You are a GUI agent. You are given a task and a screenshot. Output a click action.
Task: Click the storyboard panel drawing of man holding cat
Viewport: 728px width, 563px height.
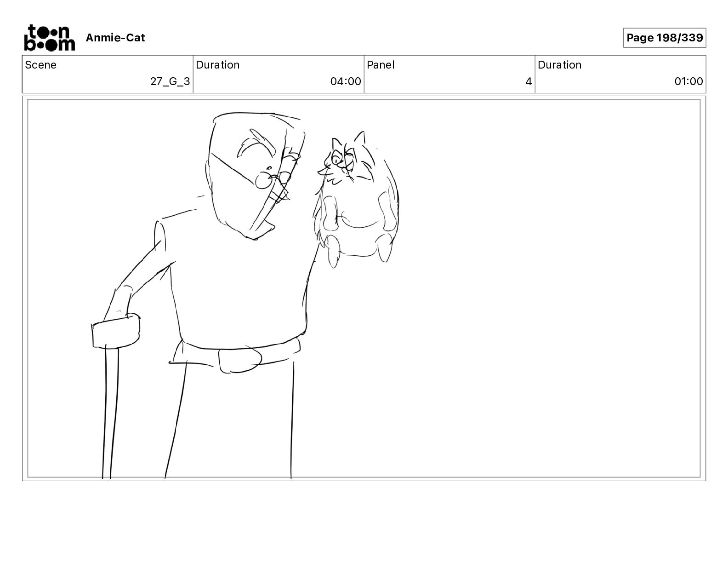(364, 288)
